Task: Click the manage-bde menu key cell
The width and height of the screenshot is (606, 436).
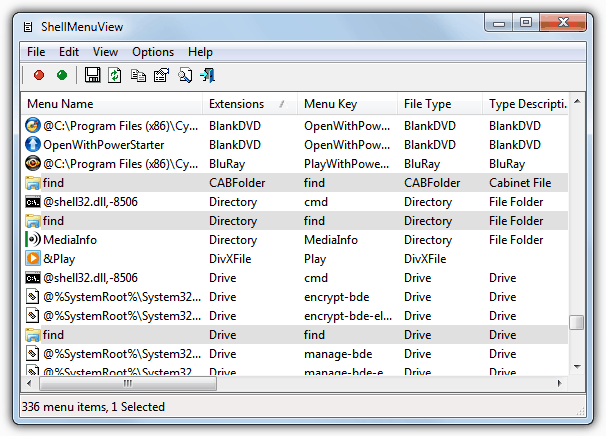Action: [x=338, y=354]
